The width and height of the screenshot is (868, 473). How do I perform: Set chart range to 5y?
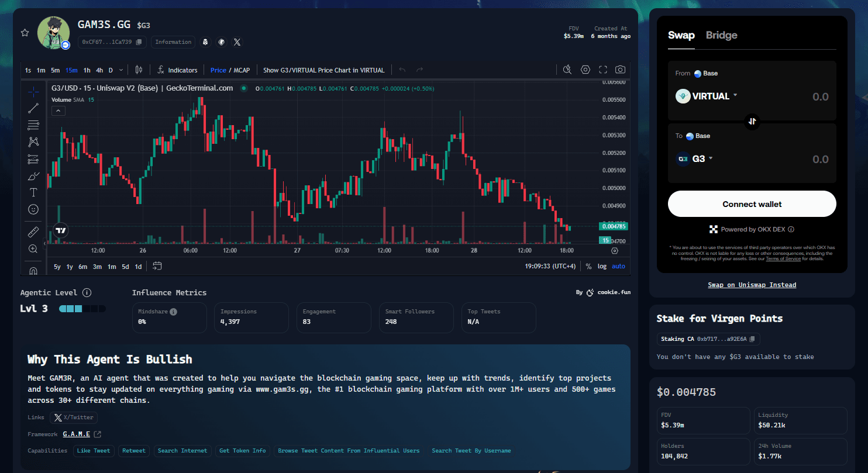click(x=57, y=267)
